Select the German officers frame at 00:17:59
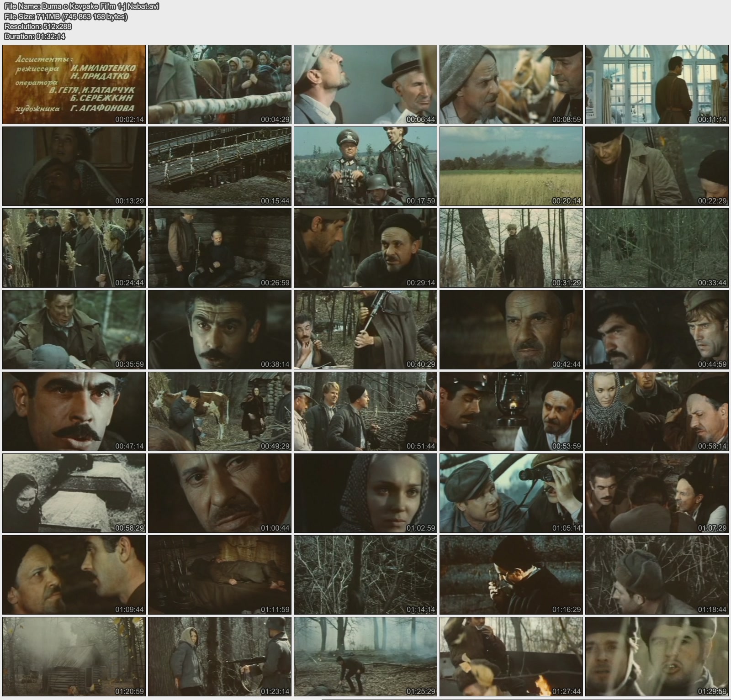The width and height of the screenshot is (731, 700). pyautogui.click(x=365, y=166)
